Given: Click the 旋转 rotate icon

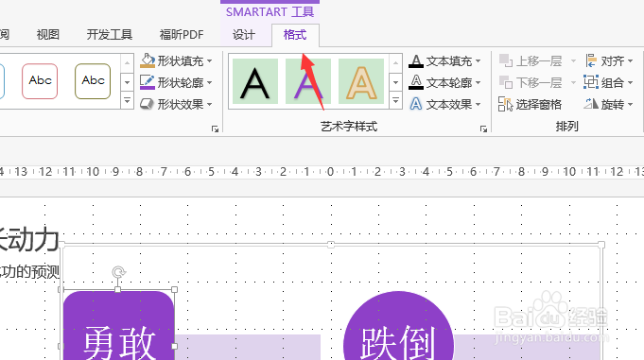Looking at the screenshot, I should click(591, 104).
